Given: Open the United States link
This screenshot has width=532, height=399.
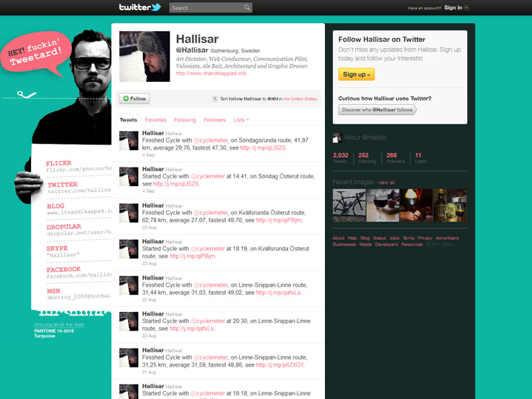Looking at the screenshot, I should [x=300, y=99].
